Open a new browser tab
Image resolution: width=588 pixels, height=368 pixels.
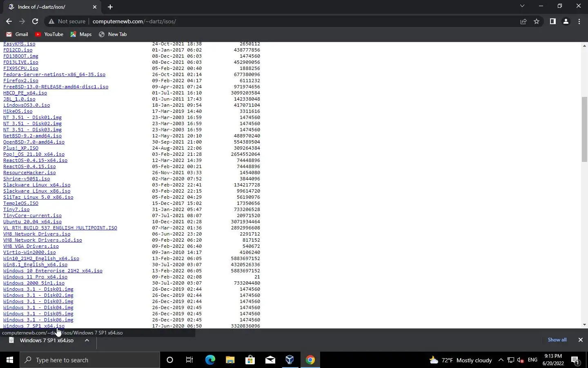pyautogui.click(x=110, y=7)
